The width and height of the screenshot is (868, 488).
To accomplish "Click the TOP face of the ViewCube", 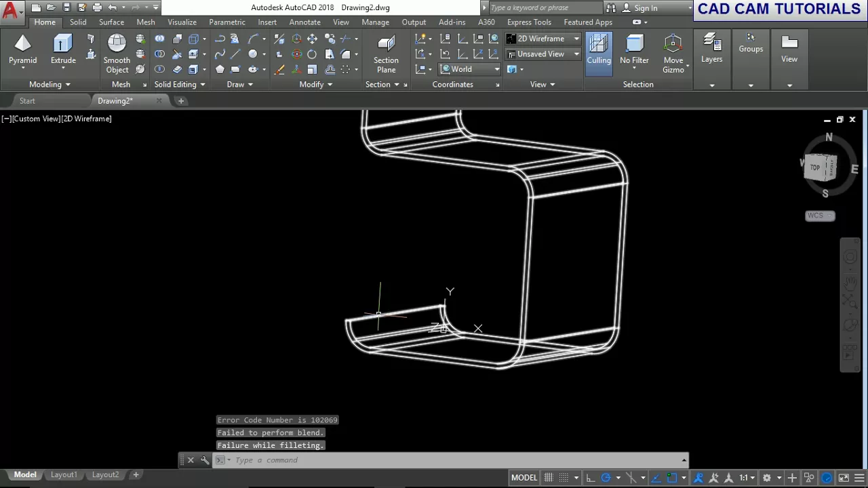I will pyautogui.click(x=816, y=167).
